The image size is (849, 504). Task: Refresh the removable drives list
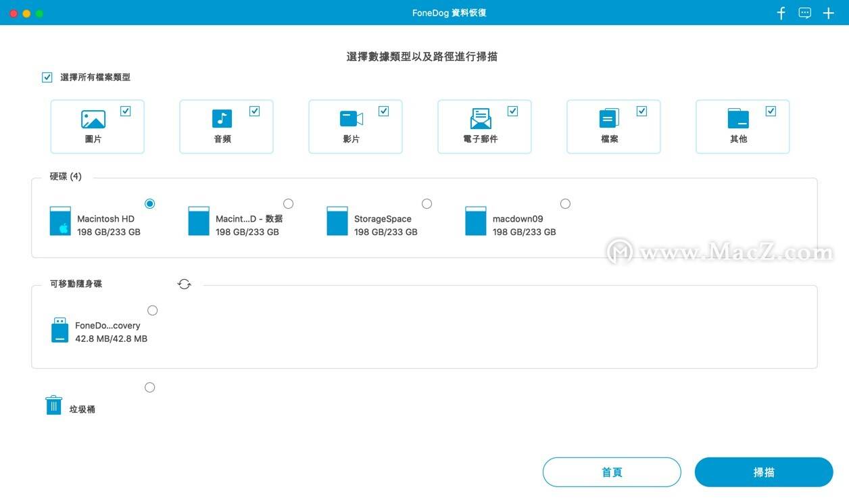(184, 284)
